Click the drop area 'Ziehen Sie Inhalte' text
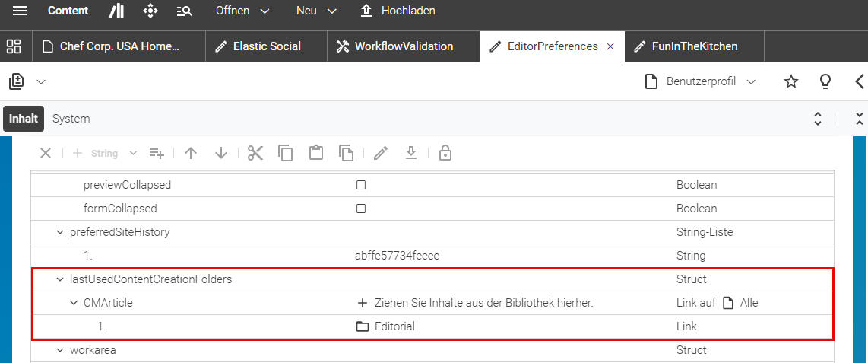Screen dimensions: 868x363 [x=484, y=303]
